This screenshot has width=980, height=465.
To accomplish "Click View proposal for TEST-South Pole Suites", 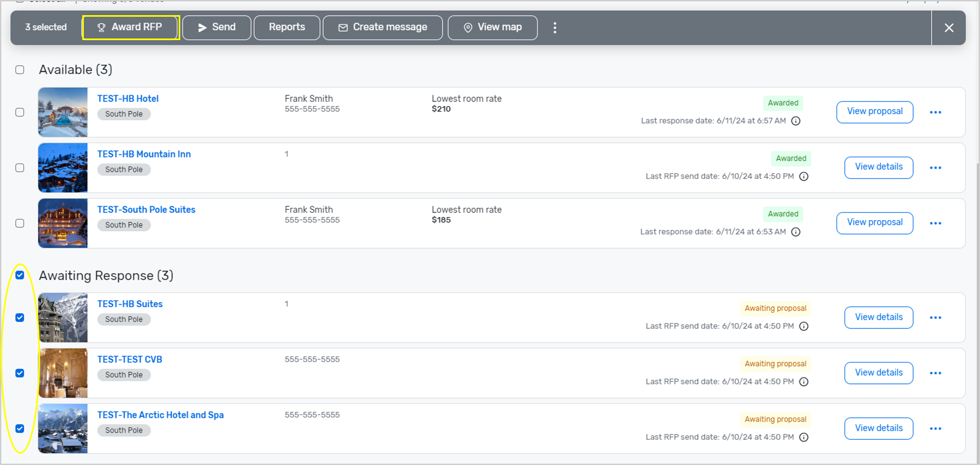I will pyautogui.click(x=874, y=223).
